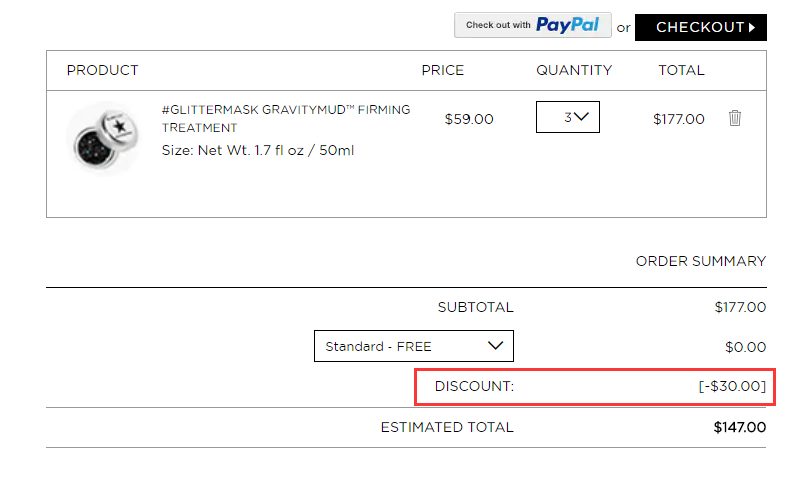Click the arrow on the CHECKOUT button

pyautogui.click(x=752, y=27)
